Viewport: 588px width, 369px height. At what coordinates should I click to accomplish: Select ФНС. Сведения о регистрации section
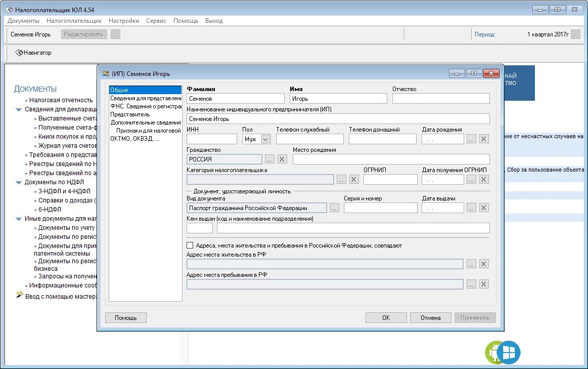[x=146, y=106]
